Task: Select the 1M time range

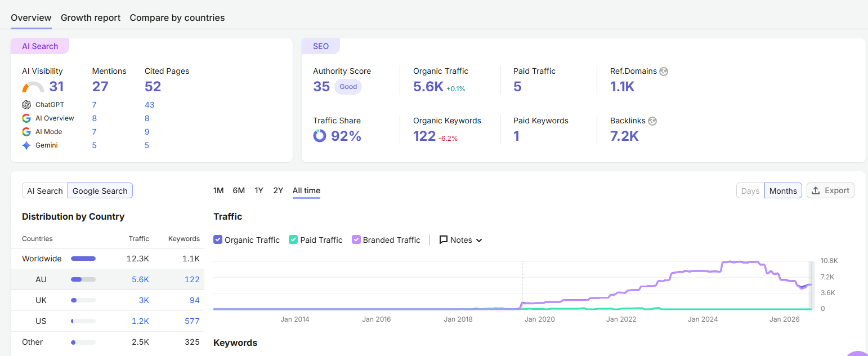Action: point(218,190)
